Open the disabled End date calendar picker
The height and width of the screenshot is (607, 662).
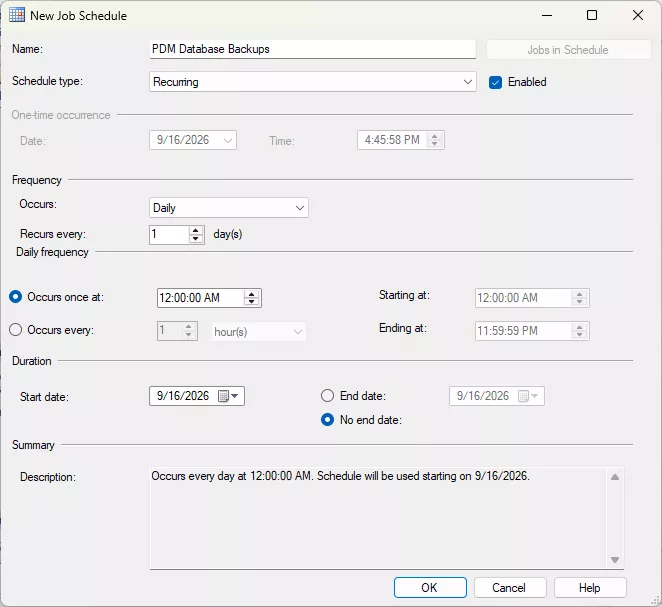tap(528, 396)
